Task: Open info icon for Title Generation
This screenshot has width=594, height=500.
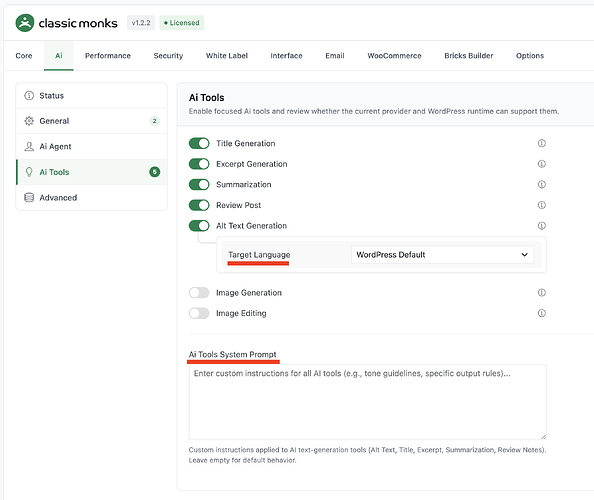Action: coord(542,143)
